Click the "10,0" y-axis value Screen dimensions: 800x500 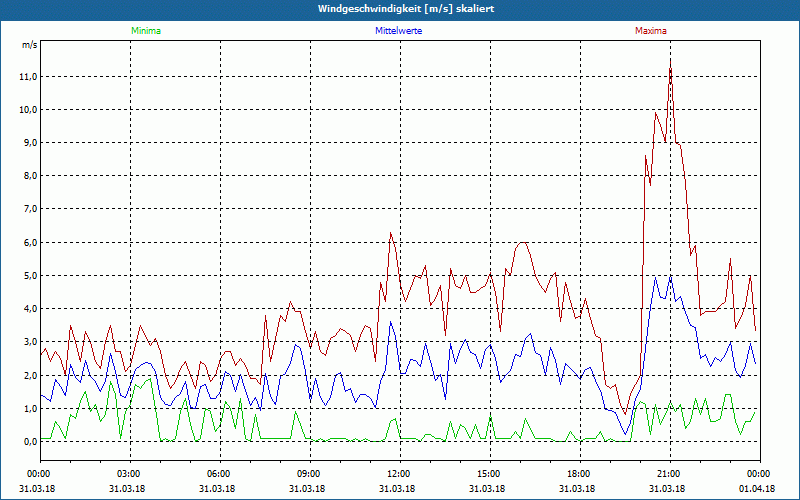[29, 110]
